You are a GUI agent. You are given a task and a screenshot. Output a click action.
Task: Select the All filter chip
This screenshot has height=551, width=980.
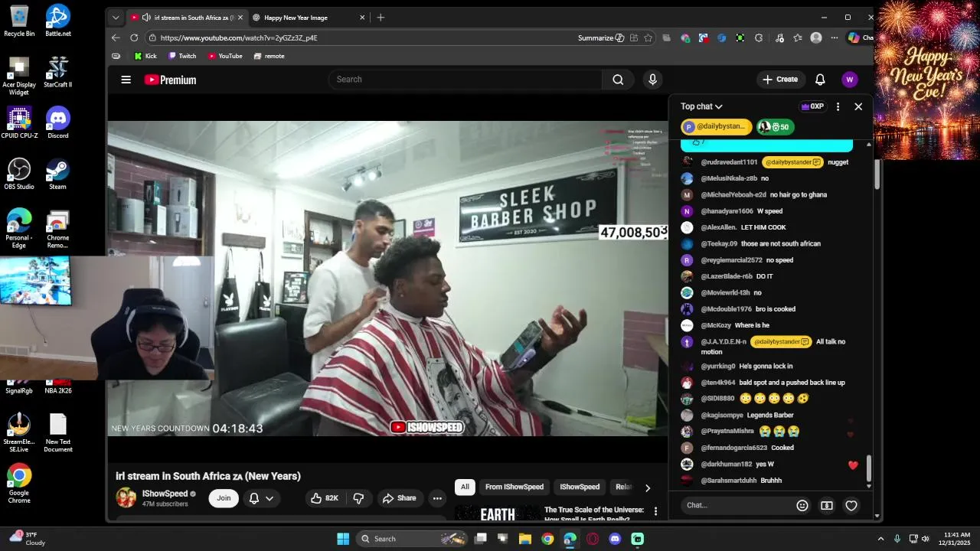click(465, 487)
